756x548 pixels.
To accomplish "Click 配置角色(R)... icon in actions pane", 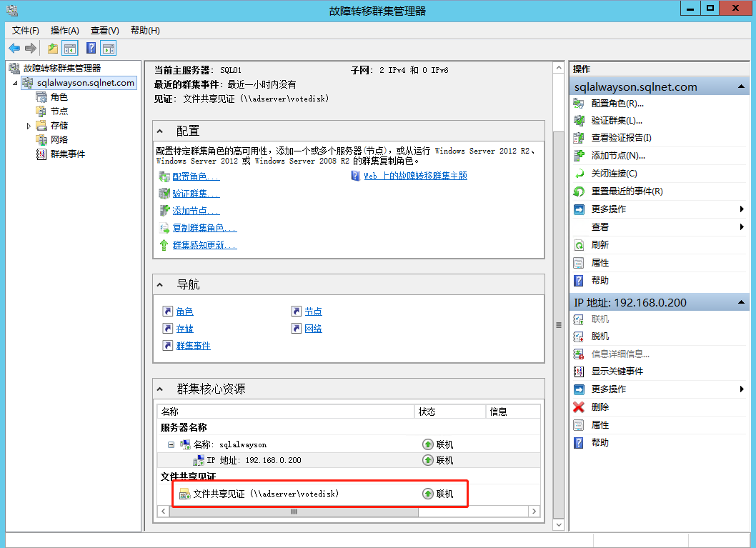I will [579, 103].
